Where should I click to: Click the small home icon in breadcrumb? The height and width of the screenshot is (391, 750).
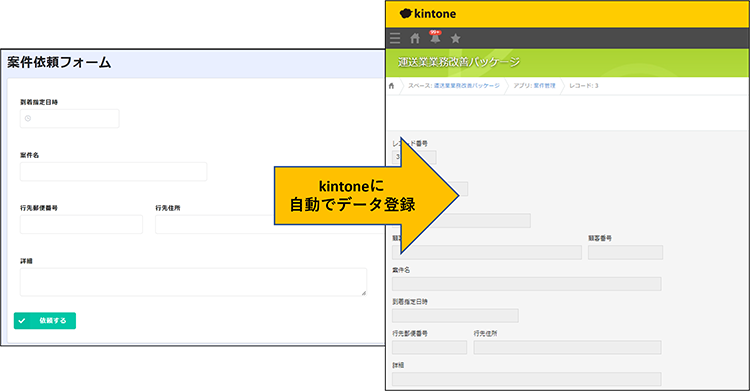pyautogui.click(x=391, y=86)
